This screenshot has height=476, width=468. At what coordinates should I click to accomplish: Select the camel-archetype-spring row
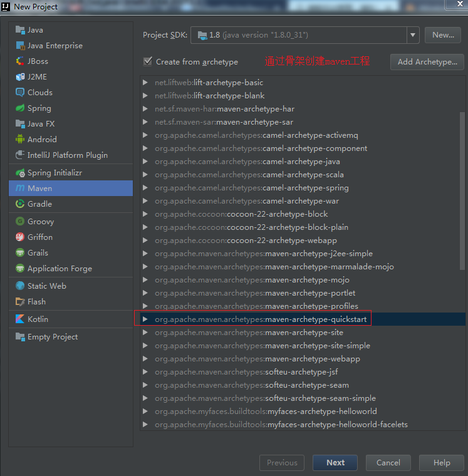pyautogui.click(x=303, y=188)
